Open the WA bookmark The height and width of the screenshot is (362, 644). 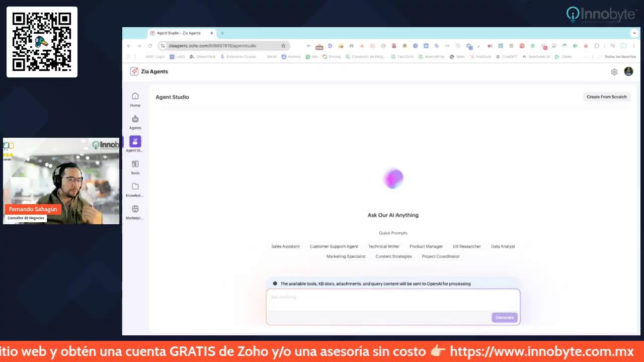pyautogui.click(x=312, y=57)
